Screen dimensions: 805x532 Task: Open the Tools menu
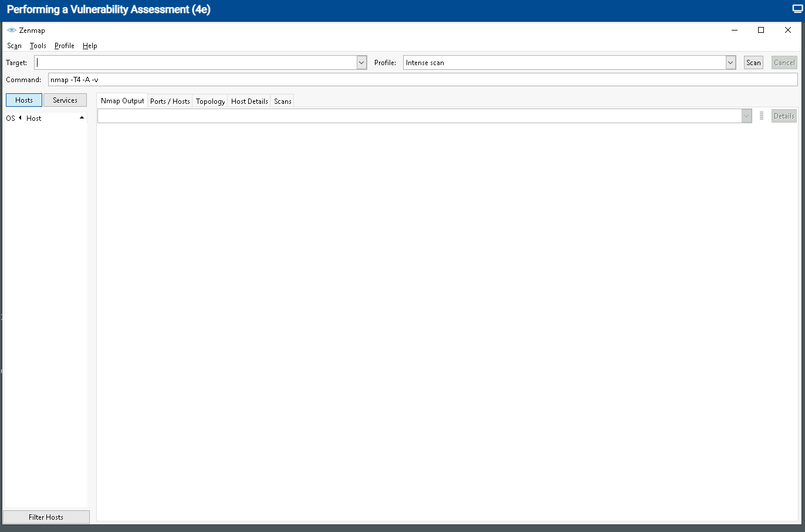tap(38, 46)
